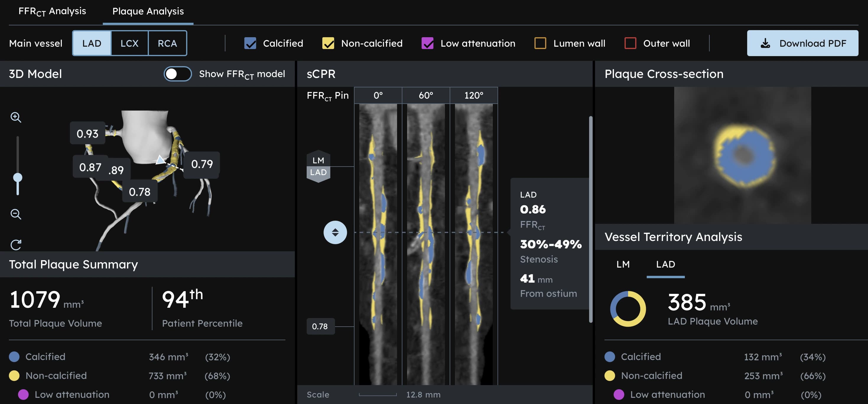
Task: Click the Download PDF button
Action: 803,43
